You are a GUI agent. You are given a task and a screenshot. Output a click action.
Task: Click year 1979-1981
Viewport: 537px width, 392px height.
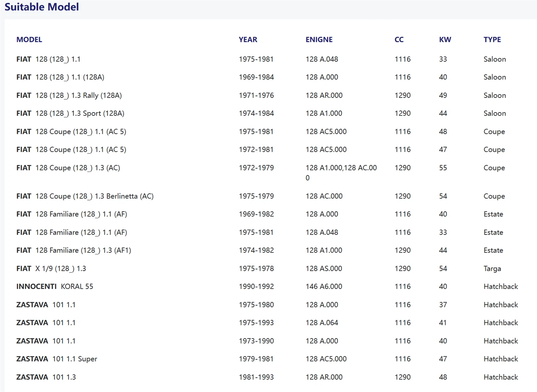point(256,359)
